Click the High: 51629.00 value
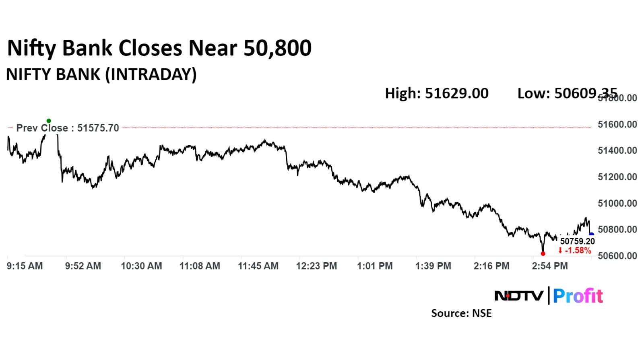 click(437, 93)
